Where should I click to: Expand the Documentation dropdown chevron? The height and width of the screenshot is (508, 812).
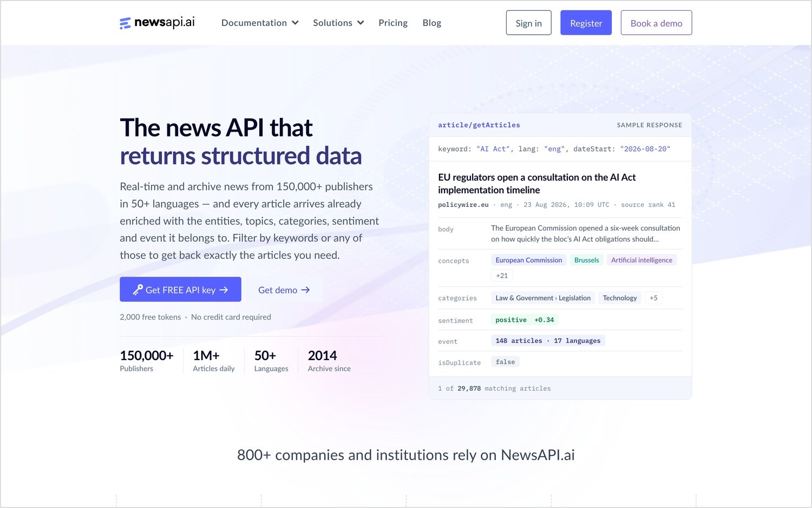click(295, 23)
